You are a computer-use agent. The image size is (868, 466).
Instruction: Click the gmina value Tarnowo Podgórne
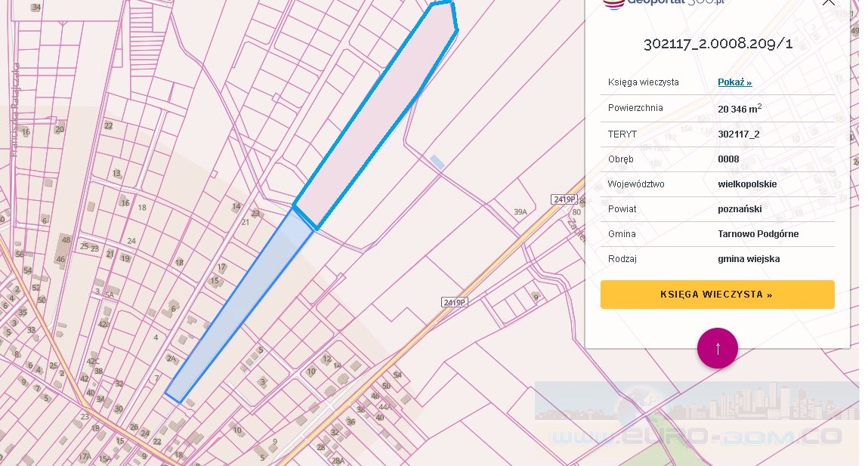click(758, 233)
